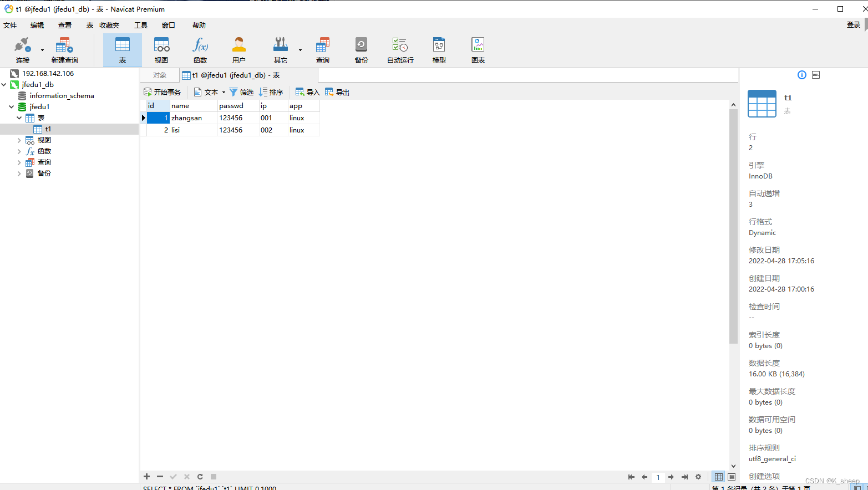Click the page number field
Screen dimensions: 868x490
658,477
